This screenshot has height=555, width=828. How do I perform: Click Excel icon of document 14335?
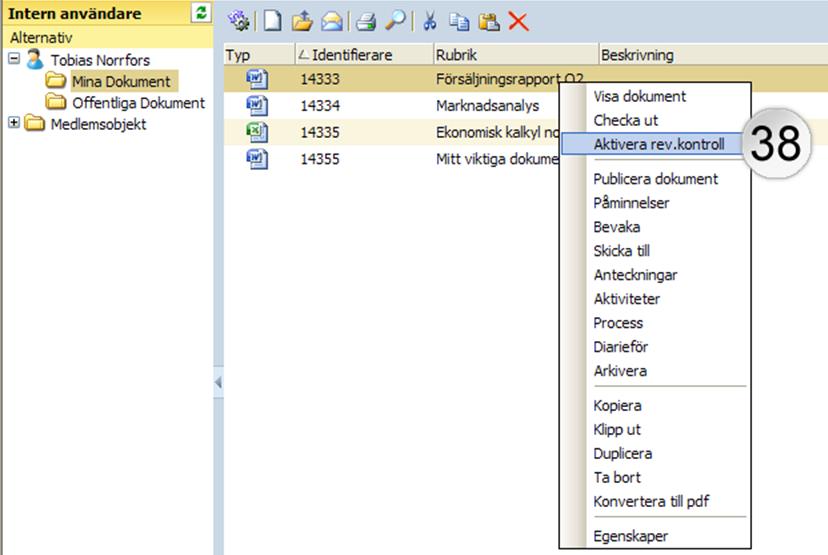click(x=257, y=132)
